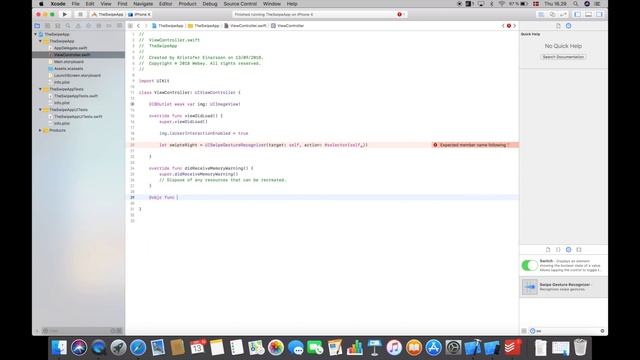Jump to previous issue arrow
The height and width of the screenshot is (360, 640).
pyautogui.click(x=503, y=26)
